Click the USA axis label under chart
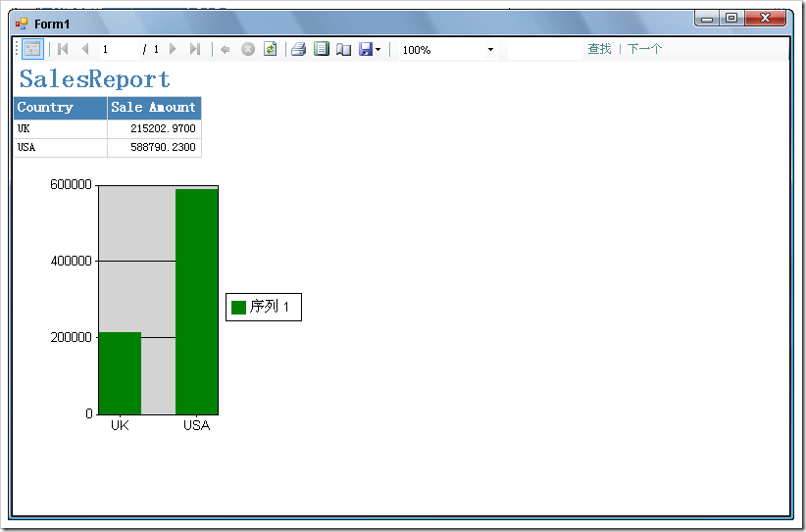The image size is (806, 532). point(197,425)
